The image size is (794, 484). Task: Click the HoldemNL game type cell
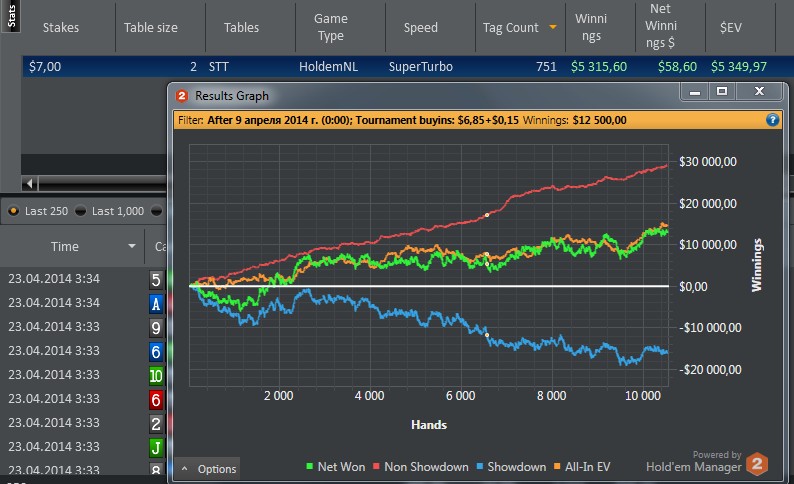pyautogui.click(x=328, y=66)
